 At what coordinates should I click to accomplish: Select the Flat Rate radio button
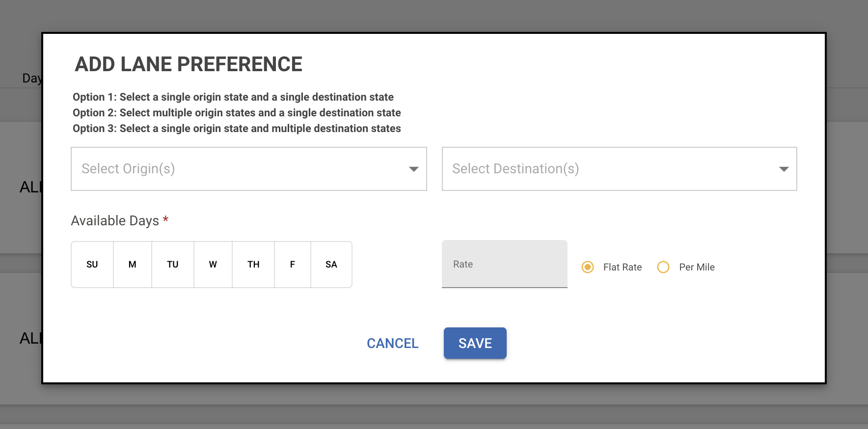(588, 267)
